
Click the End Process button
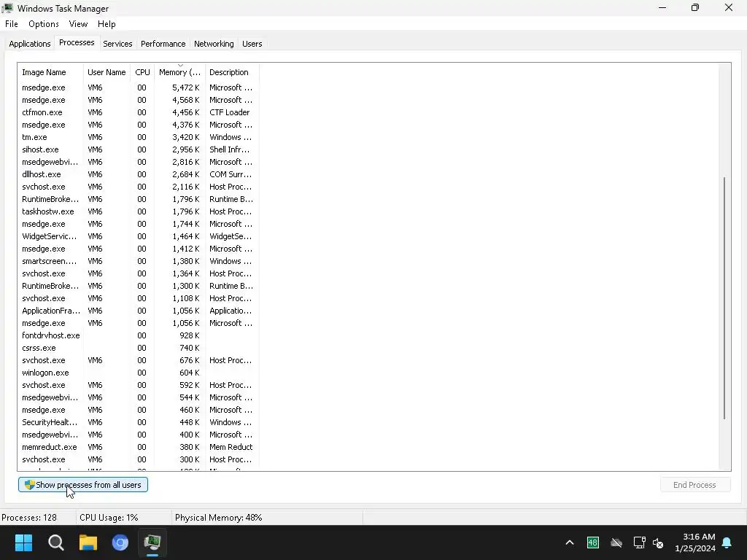[x=695, y=485]
